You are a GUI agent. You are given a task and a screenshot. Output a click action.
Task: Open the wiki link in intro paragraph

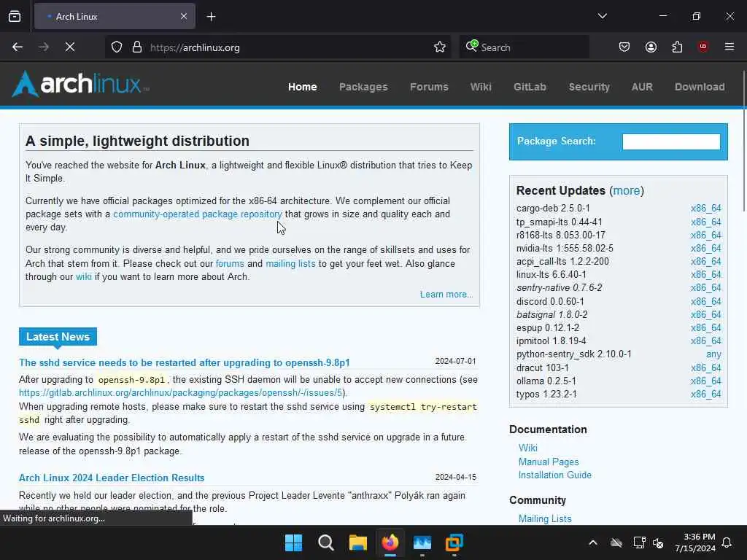click(83, 276)
